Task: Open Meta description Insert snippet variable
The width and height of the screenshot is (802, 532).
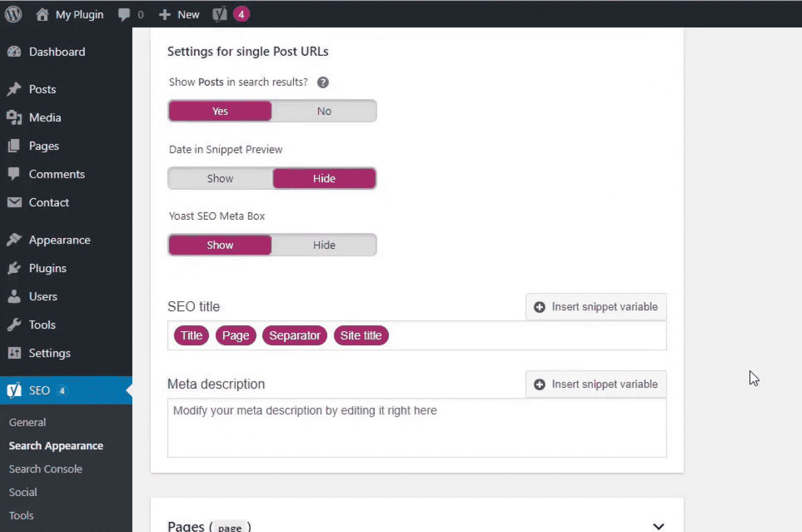Action: click(x=596, y=384)
